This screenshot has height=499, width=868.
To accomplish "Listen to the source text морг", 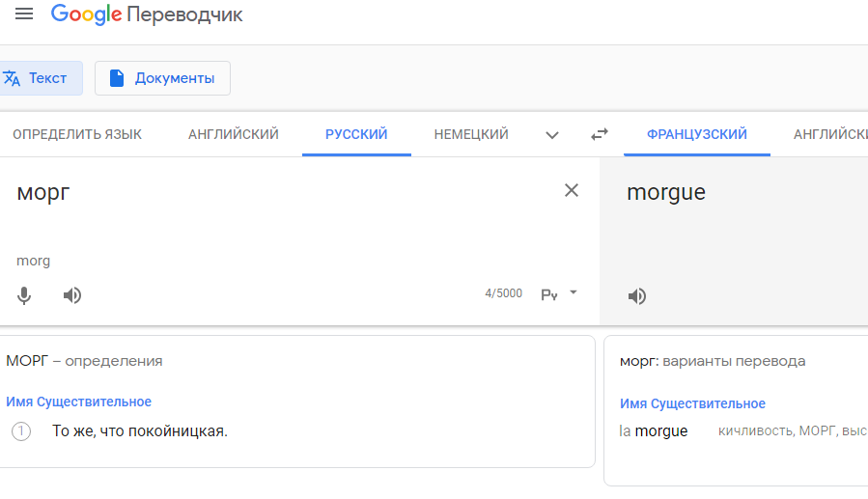I will pos(72,295).
